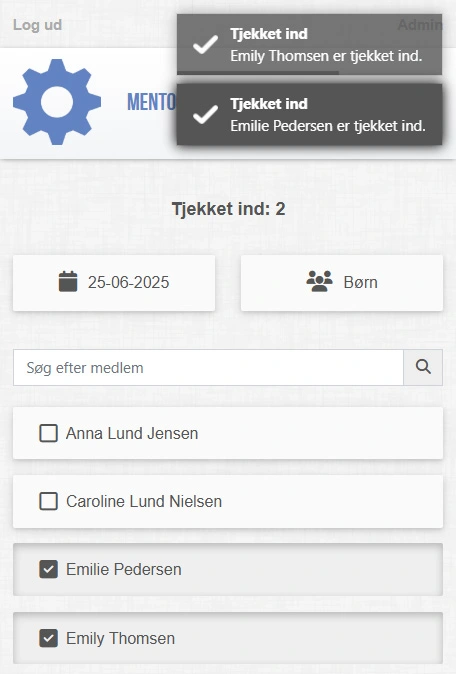The height and width of the screenshot is (674, 456).
Task: Uncheck the Emily Thomsen checkbox
Action: tap(49, 638)
